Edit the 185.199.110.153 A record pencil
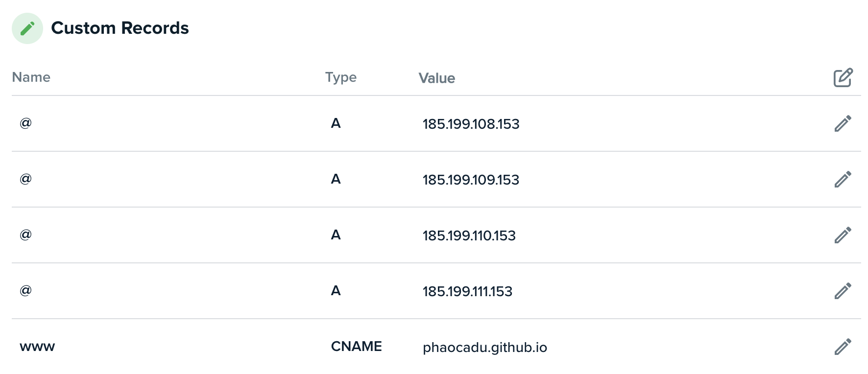Viewport: 868px width, 374px height. (843, 235)
